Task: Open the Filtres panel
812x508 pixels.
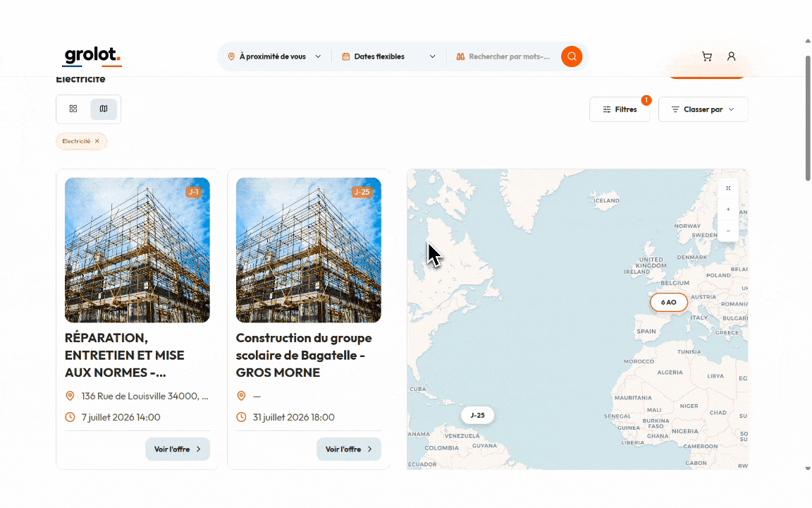Action: 620,109
